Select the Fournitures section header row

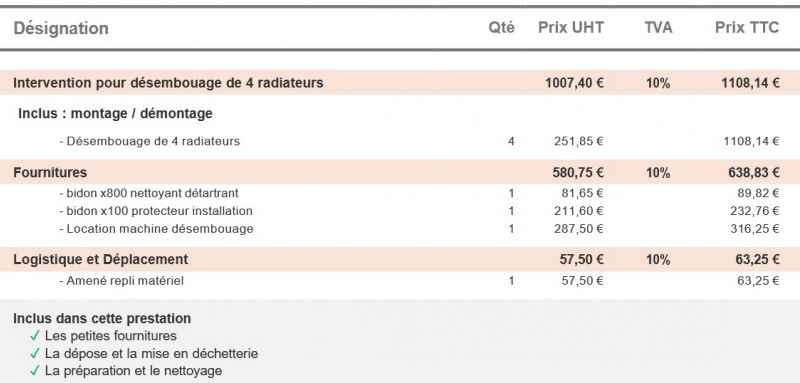click(x=400, y=172)
